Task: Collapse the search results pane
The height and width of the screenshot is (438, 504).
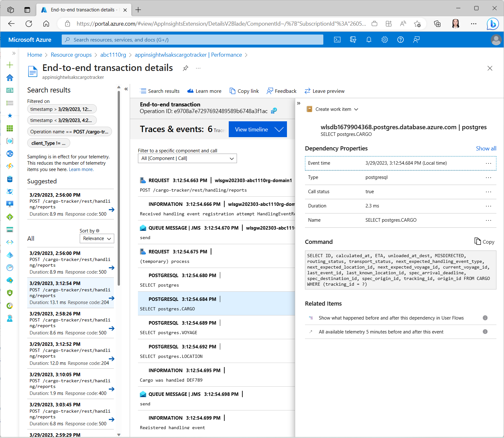Action: tap(126, 89)
